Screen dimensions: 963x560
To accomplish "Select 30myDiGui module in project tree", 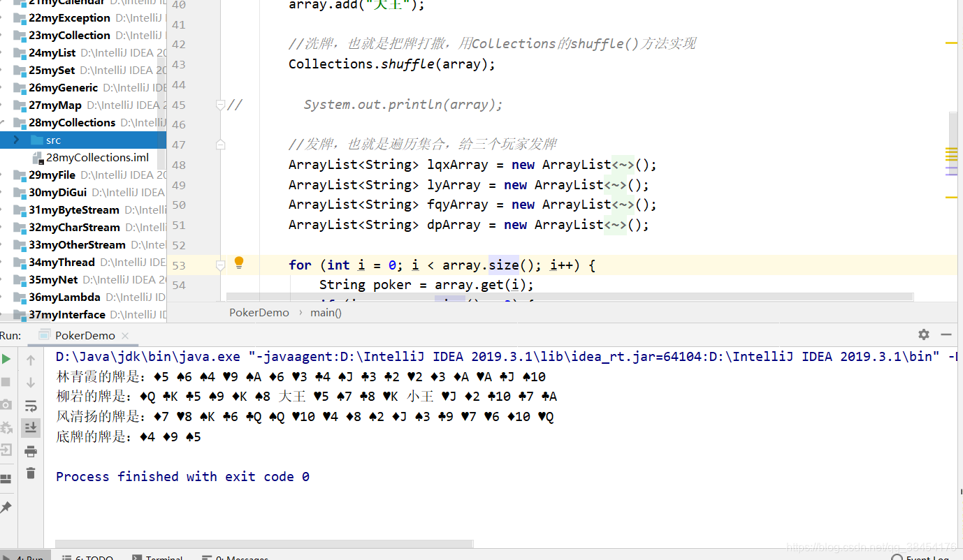I will click(58, 192).
